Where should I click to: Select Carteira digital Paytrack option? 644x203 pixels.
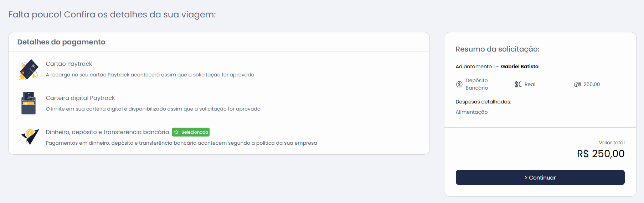80,98
